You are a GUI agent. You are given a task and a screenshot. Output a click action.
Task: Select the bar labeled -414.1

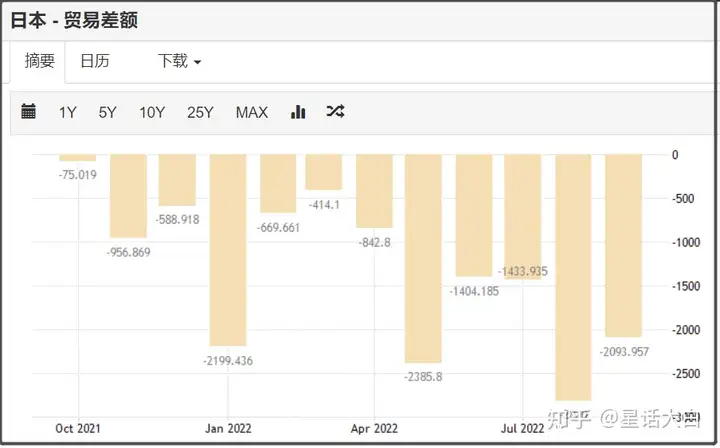(324, 172)
